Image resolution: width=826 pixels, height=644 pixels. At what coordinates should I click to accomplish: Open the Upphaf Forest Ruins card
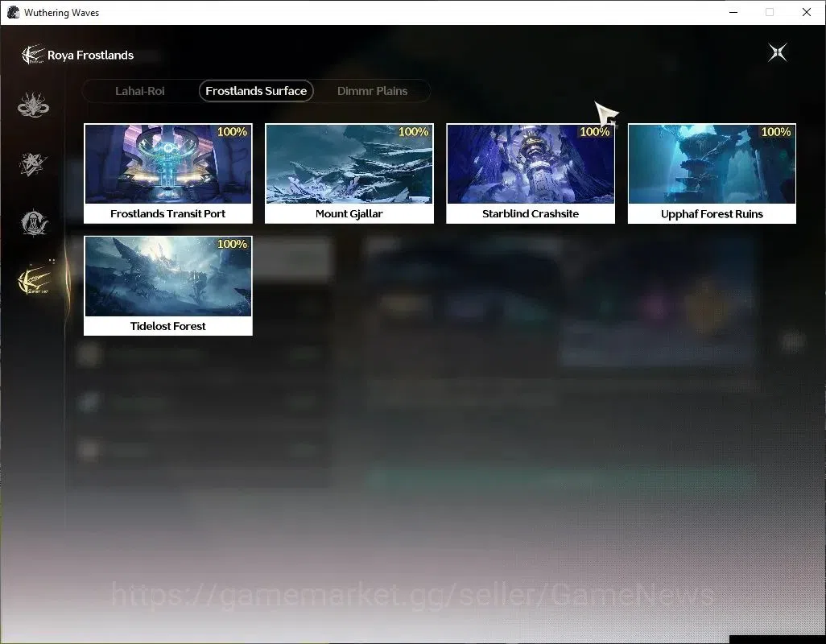[x=712, y=173]
